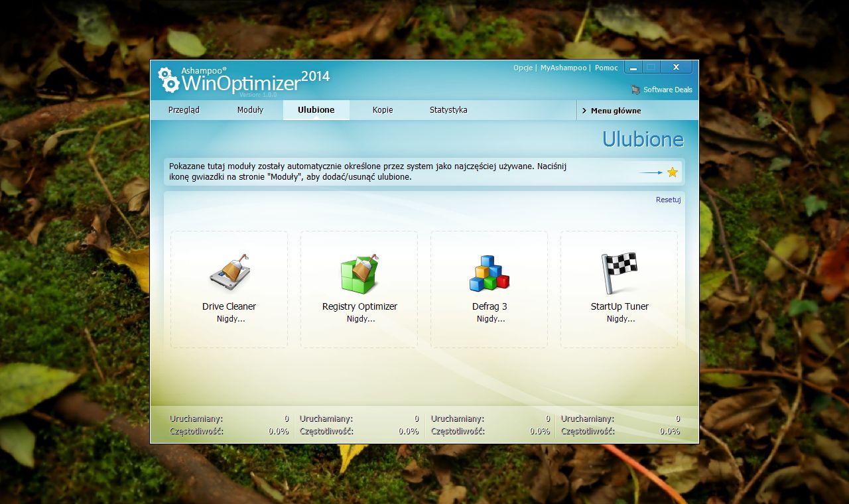Click the Ulubione page heading

coord(643,139)
